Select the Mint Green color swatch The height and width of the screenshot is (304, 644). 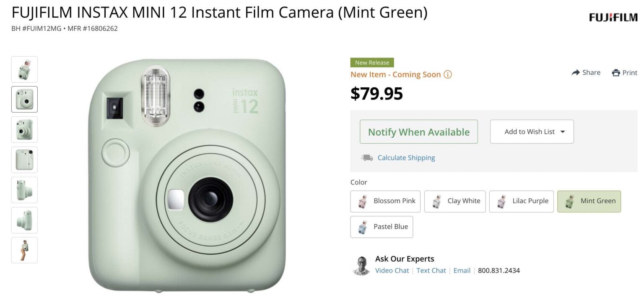589,201
